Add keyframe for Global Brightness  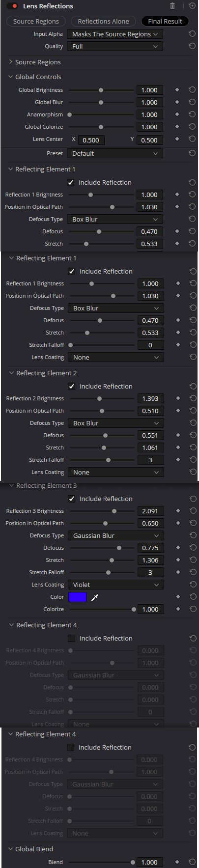click(177, 90)
